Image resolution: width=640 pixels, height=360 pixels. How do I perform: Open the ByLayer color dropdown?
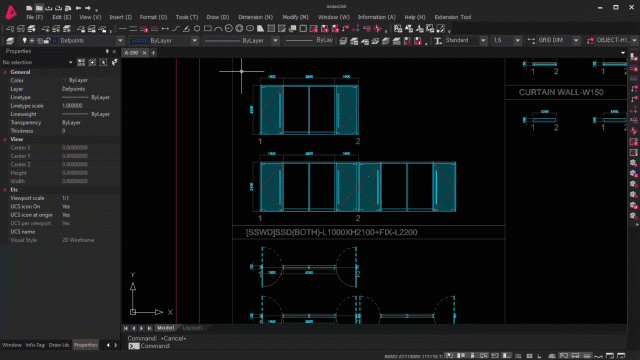pyautogui.click(x=195, y=40)
